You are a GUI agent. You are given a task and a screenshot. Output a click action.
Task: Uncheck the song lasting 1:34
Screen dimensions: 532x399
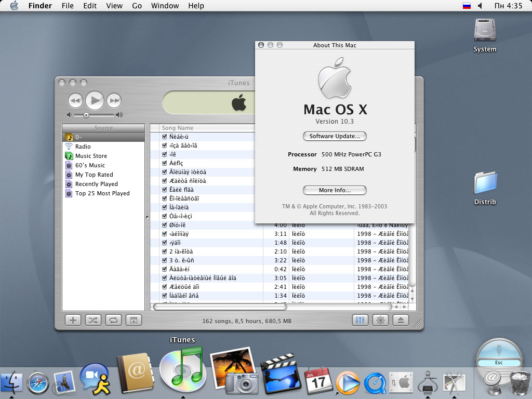[165, 296]
